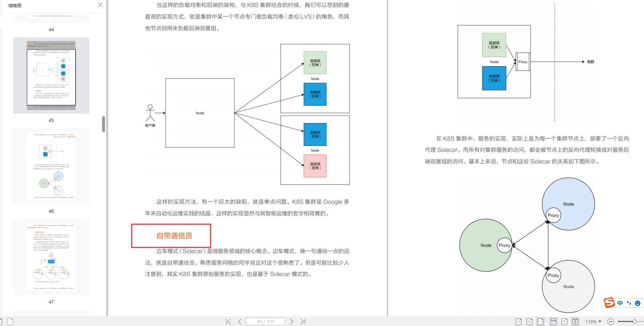The width and height of the screenshot is (644, 326).
Task: Click the 集群 label in the proxy diagram
Action: pos(591,62)
